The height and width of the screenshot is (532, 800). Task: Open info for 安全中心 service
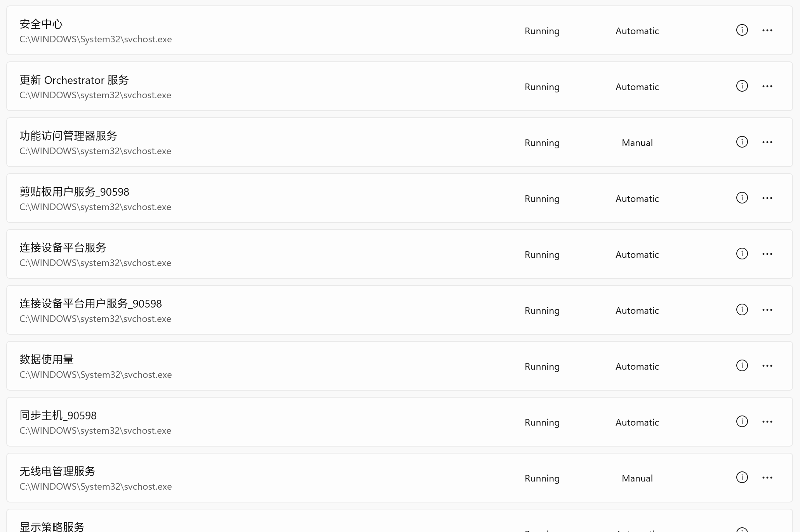[742, 30]
